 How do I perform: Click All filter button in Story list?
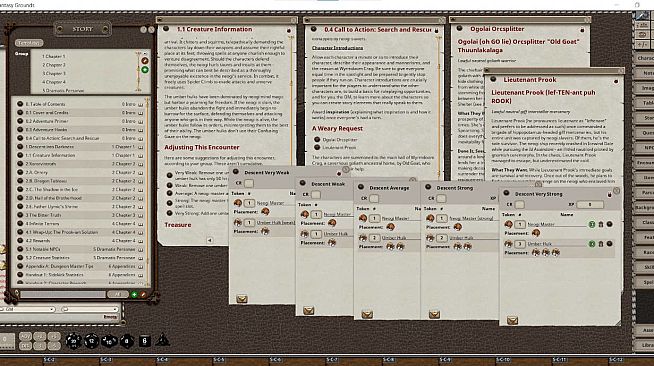[118, 294]
